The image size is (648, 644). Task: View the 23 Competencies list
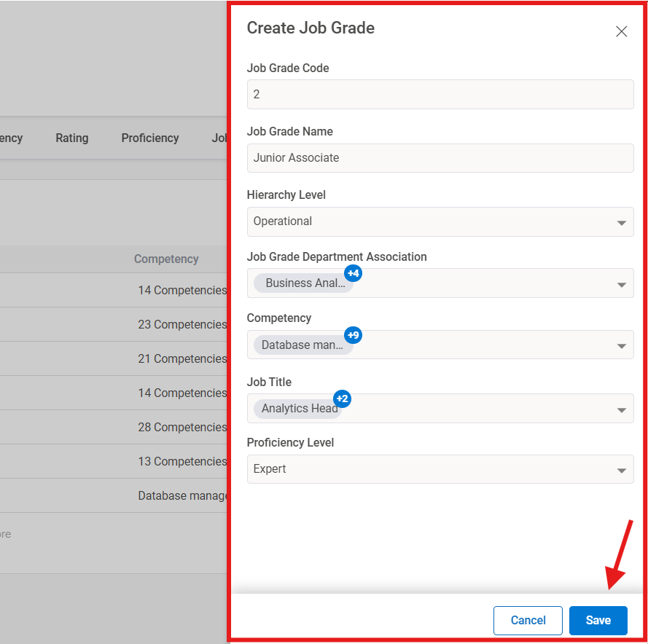tap(181, 324)
